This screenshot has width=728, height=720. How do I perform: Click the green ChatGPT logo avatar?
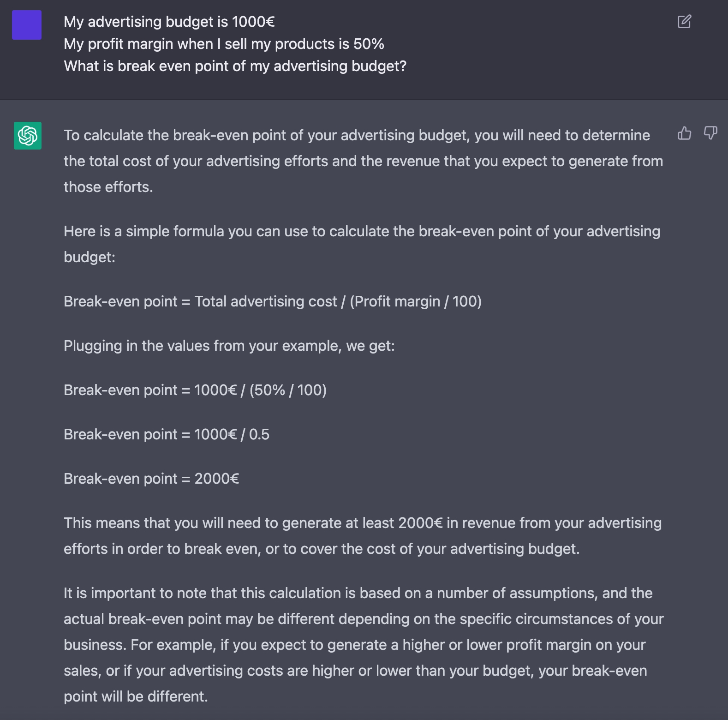(x=28, y=136)
